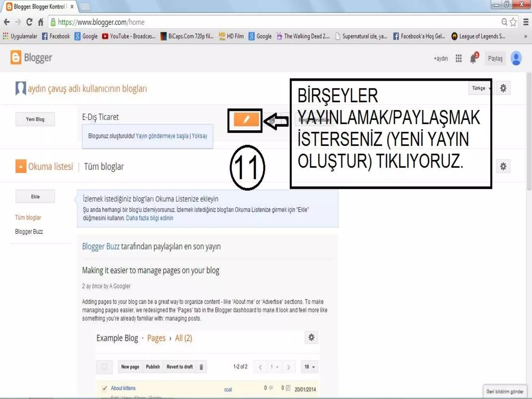This screenshot has width=532, height=399.
Task: Bookmark this page with the star icon
Action: point(513,22)
